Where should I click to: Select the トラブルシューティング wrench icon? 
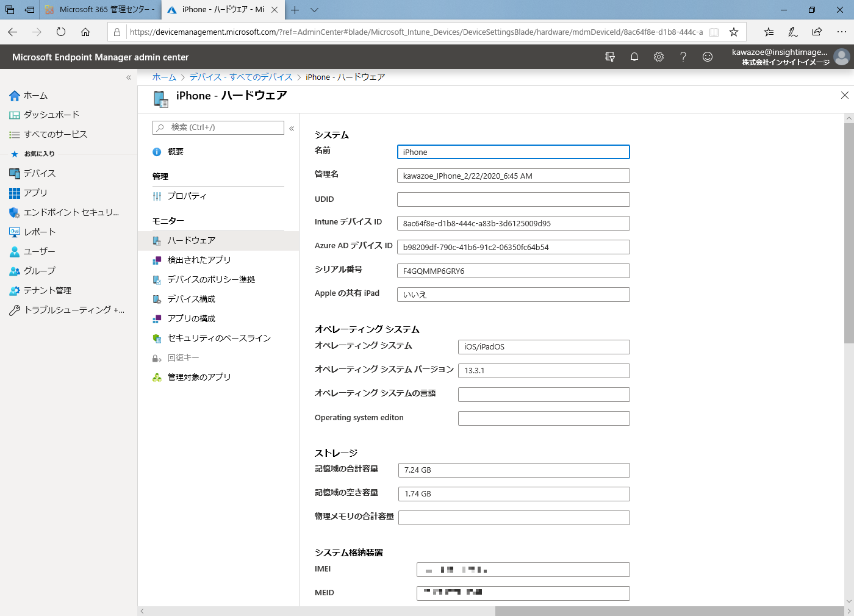click(15, 310)
